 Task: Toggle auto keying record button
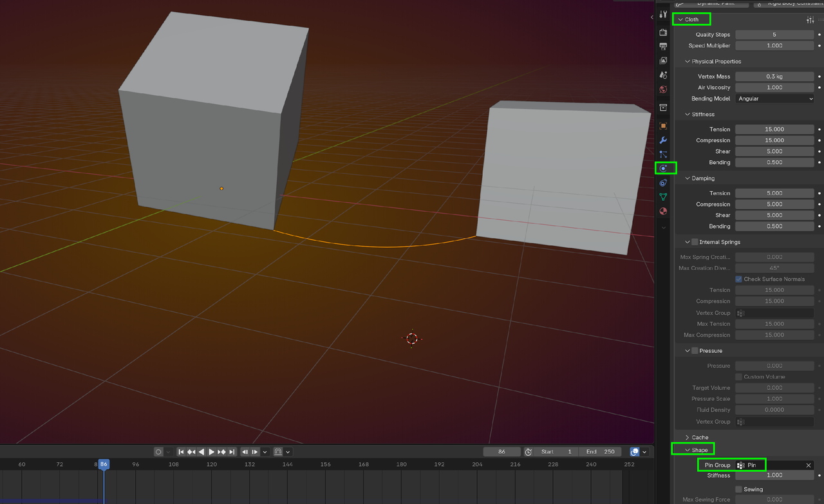coord(158,452)
